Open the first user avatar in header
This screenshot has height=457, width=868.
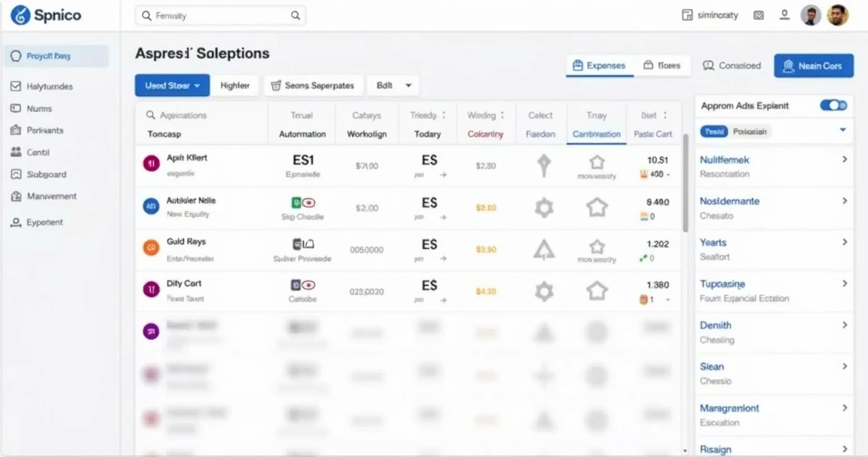point(811,15)
